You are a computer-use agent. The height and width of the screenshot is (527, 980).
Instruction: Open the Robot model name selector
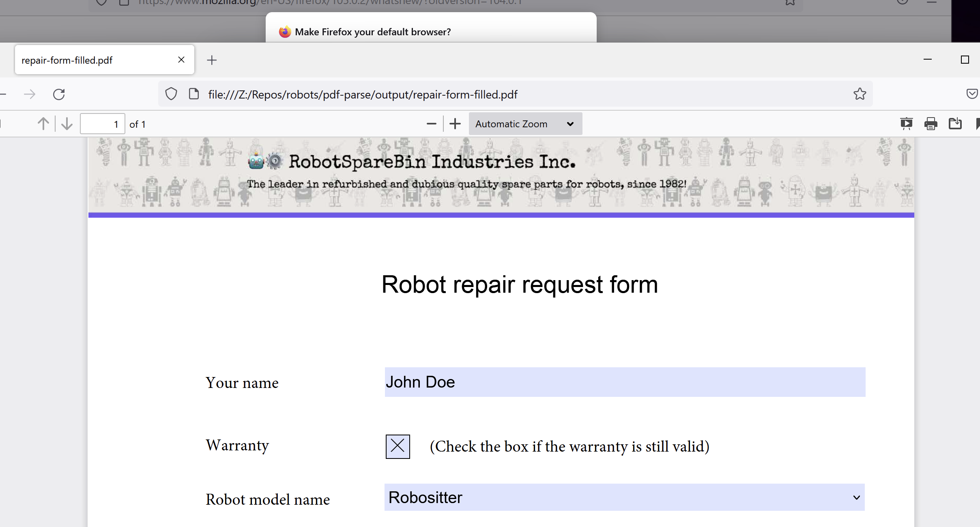click(856, 497)
